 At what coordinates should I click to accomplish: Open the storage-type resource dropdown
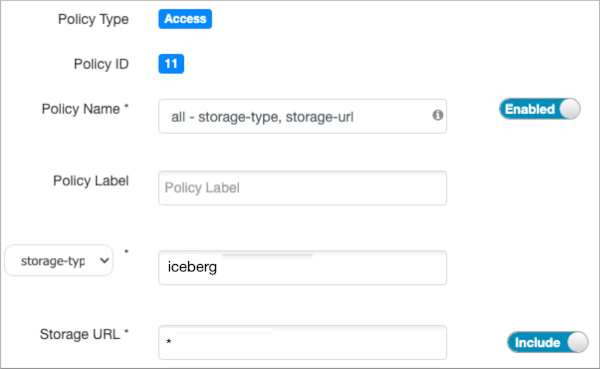tap(59, 260)
